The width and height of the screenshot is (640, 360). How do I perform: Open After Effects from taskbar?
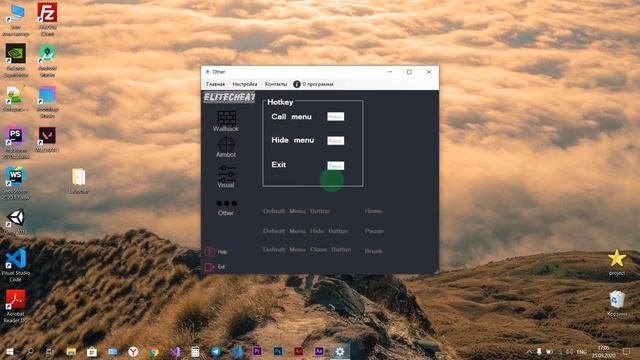pos(319,351)
